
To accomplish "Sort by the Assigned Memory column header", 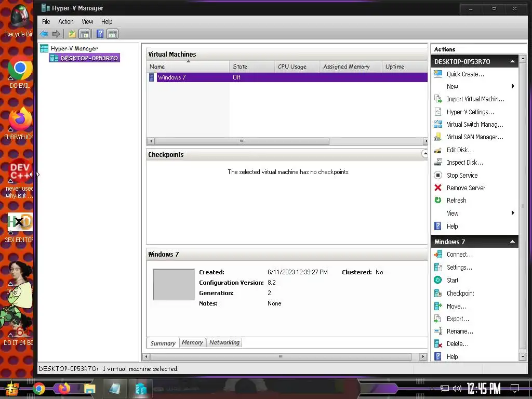I will [351, 66].
